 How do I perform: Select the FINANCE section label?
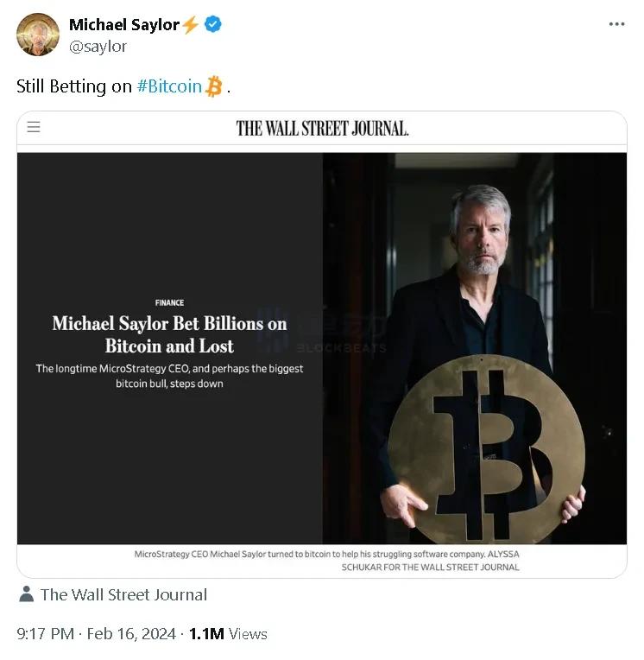pyautogui.click(x=169, y=302)
